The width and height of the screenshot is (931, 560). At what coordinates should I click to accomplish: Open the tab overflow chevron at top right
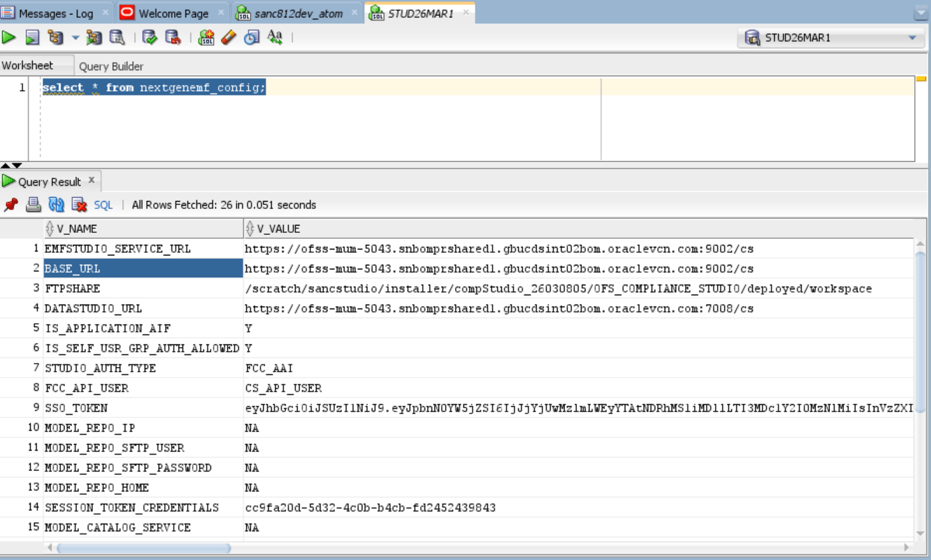coord(920,12)
